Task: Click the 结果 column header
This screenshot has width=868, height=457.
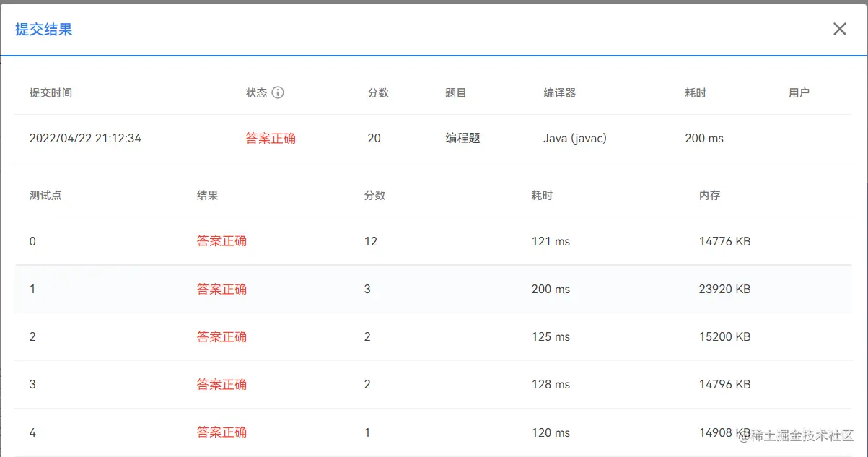Action: (207, 196)
